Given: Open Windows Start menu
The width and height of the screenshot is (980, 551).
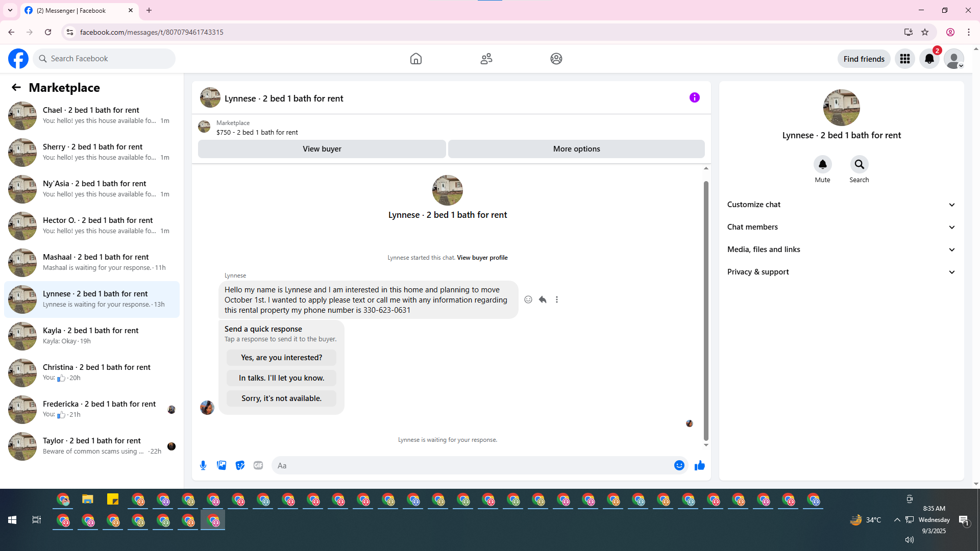Looking at the screenshot, I should [x=12, y=520].
